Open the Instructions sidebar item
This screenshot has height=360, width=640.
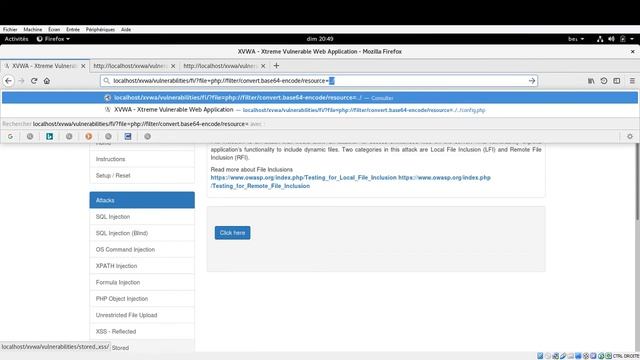[142, 159]
